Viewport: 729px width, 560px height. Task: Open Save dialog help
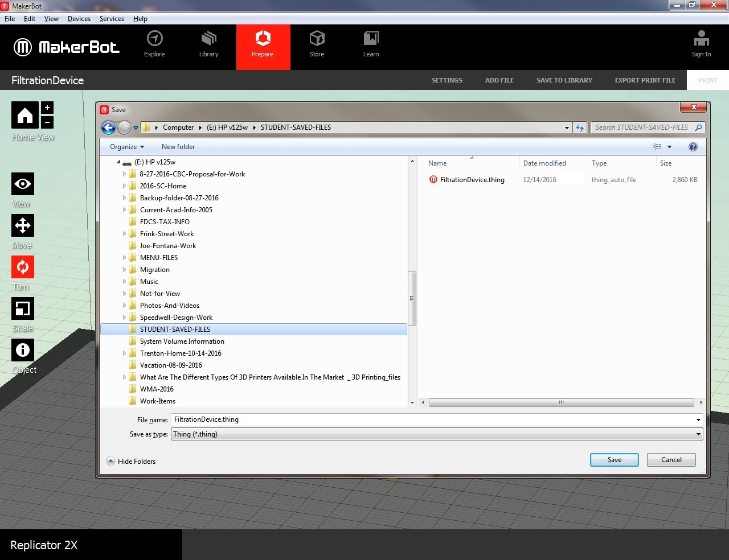[x=693, y=147]
